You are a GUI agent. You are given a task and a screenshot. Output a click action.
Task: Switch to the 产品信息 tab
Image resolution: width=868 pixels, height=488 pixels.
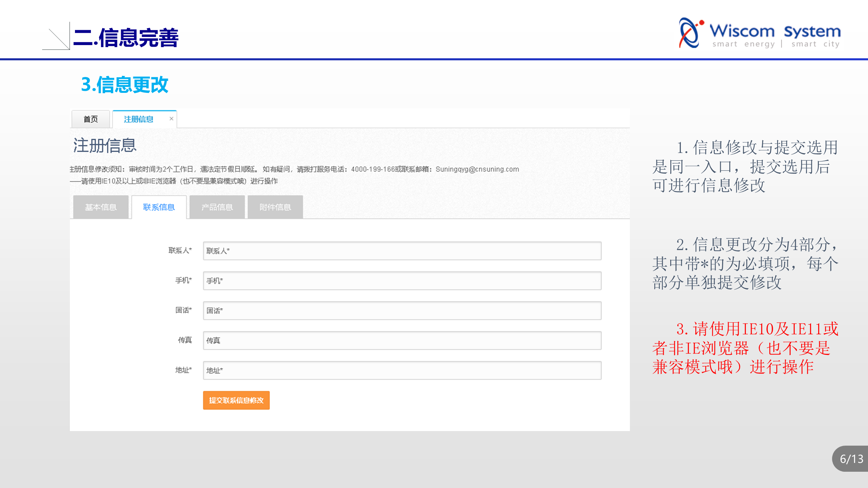coord(217,207)
